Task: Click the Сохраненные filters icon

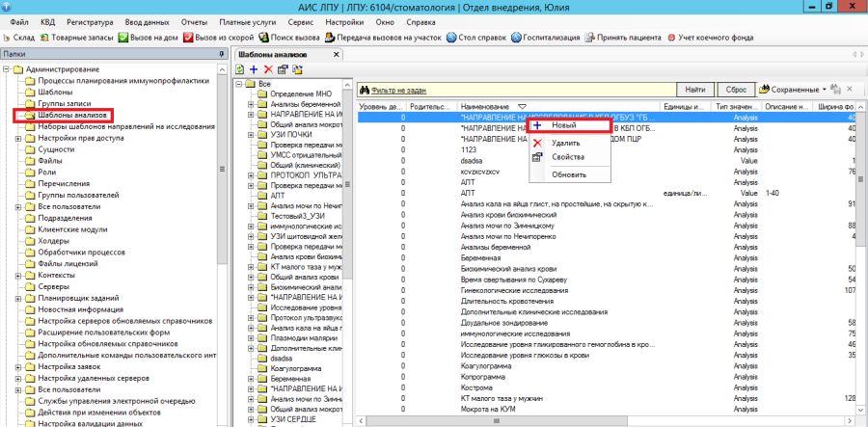Action: pyautogui.click(x=765, y=89)
